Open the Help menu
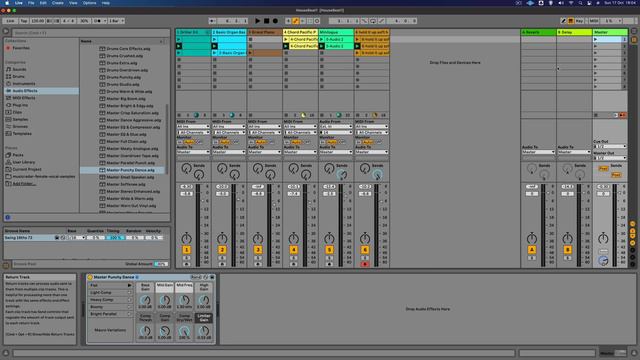Viewport: 640px width, 360px height. (x=106, y=3)
